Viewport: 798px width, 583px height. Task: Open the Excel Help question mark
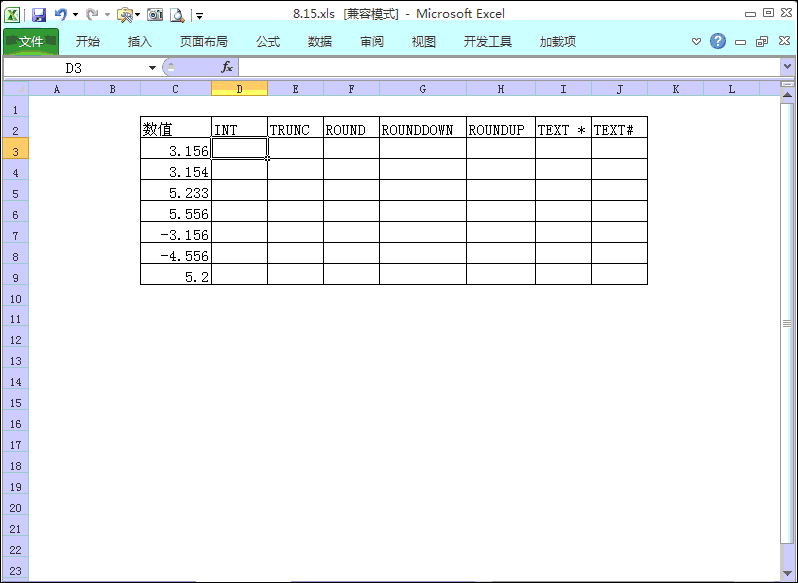[x=718, y=41]
